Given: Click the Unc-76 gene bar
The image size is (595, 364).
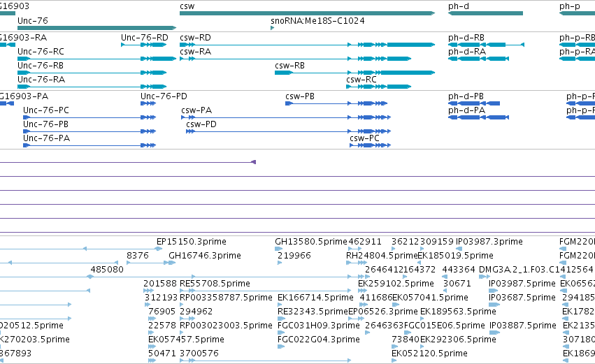Looking at the screenshot, I should click(96, 28).
